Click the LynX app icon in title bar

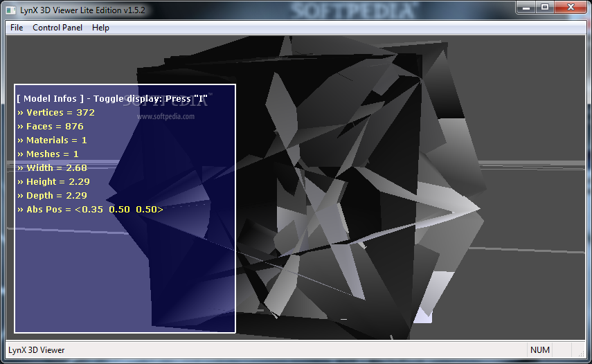[x=11, y=10]
